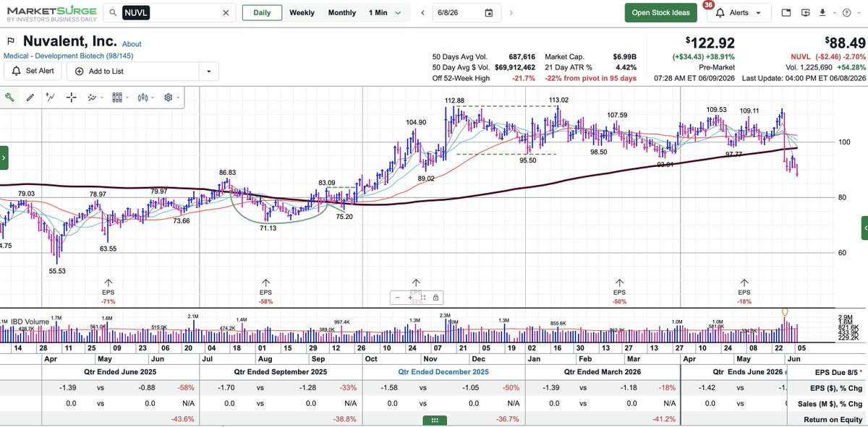Click the 112.88 price high label
The height and width of the screenshot is (427, 868).
pos(454,100)
